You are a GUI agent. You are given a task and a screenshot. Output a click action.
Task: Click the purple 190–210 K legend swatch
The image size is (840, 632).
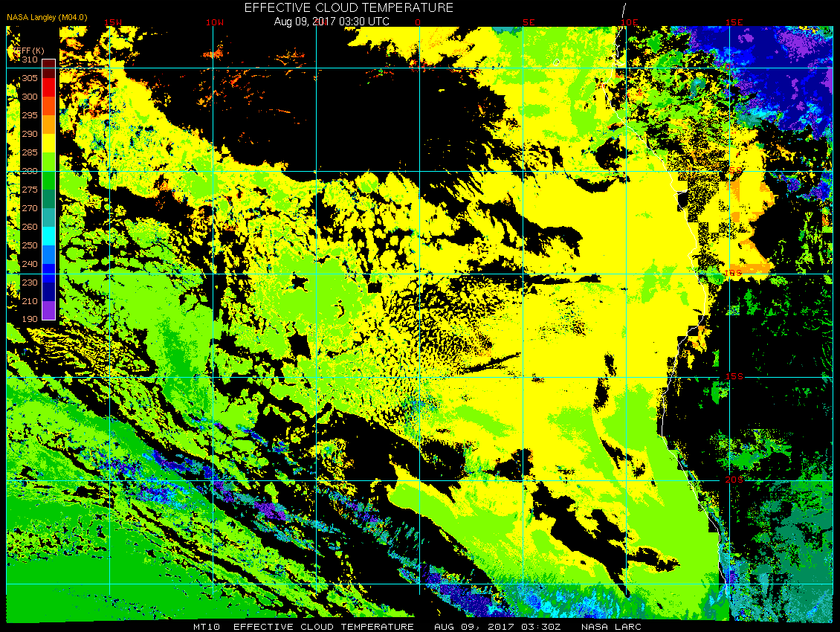[x=49, y=310]
